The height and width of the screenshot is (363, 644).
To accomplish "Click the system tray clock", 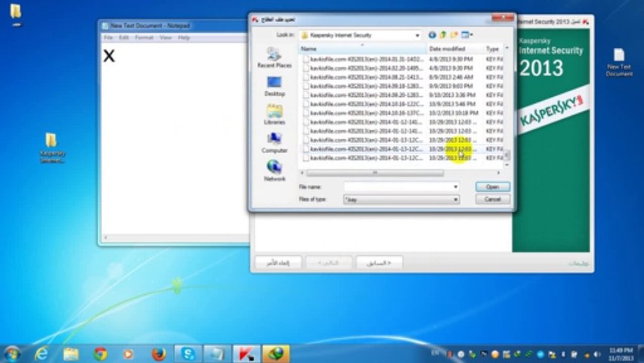I will (621, 354).
